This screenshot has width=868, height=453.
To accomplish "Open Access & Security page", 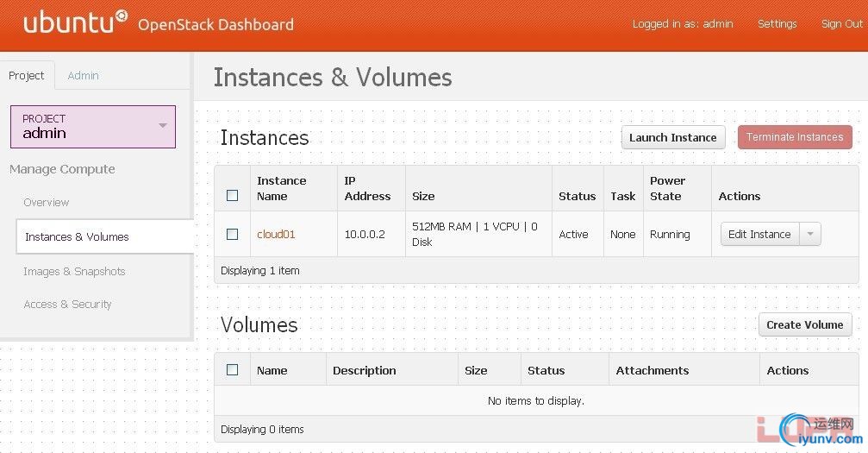I will coord(67,305).
